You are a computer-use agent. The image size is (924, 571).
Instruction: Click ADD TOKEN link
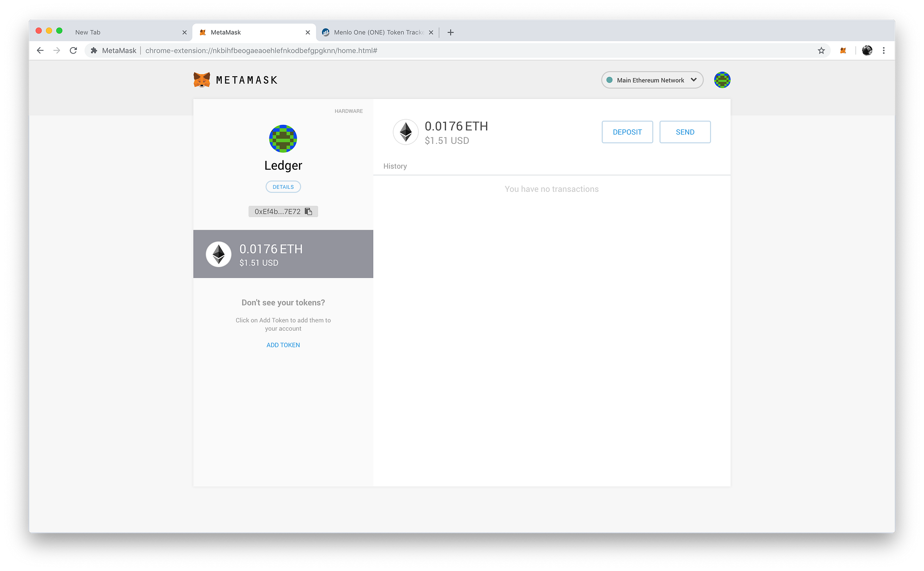pyautogui.click(x=283, y=345)
